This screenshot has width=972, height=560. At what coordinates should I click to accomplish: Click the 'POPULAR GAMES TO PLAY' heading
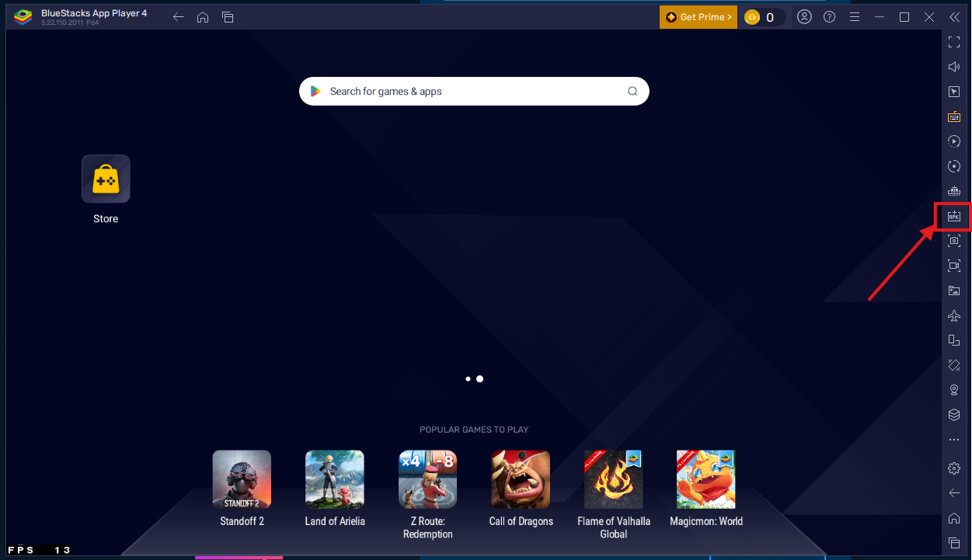474,430
